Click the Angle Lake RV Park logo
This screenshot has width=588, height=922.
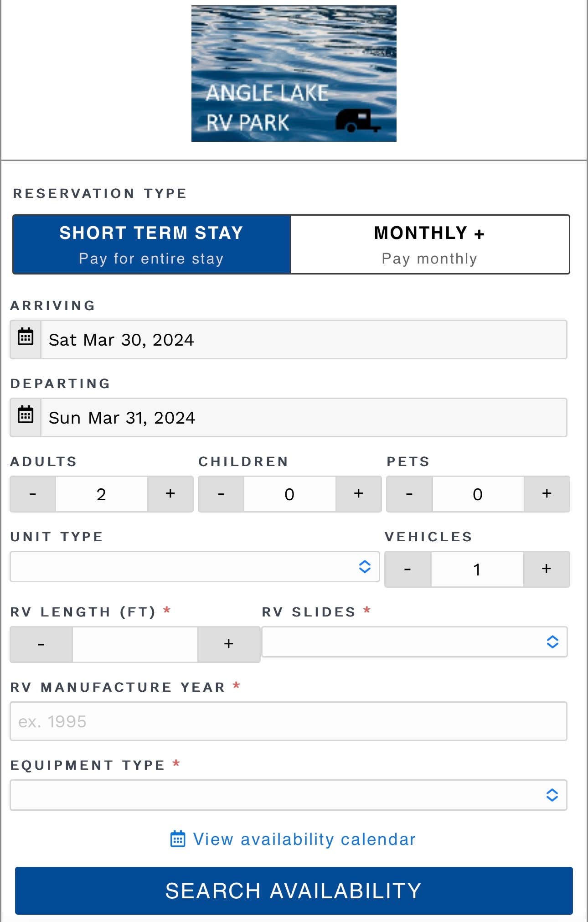pyautogui.click(x=294, y=73)
